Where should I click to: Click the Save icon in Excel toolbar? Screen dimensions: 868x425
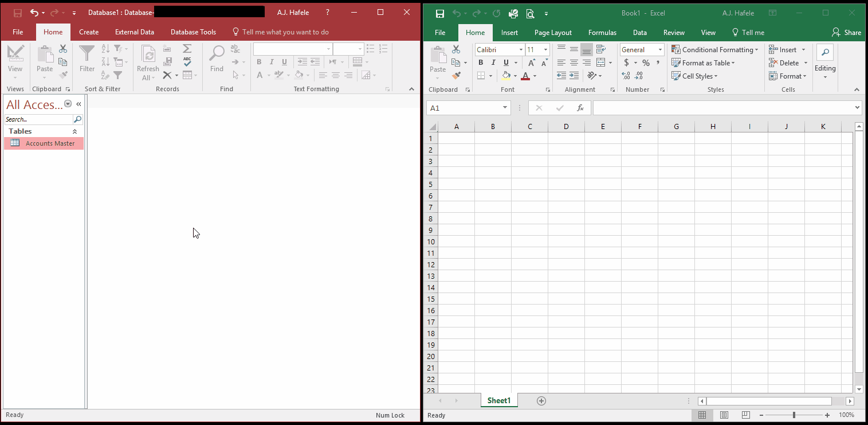pyautogui.click(x=440, y=13)
